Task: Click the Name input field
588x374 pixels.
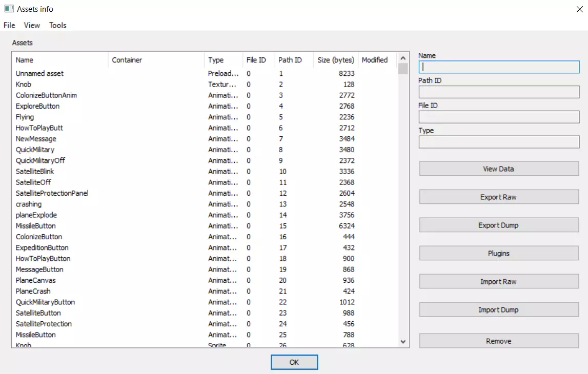Action: [498, 67]
